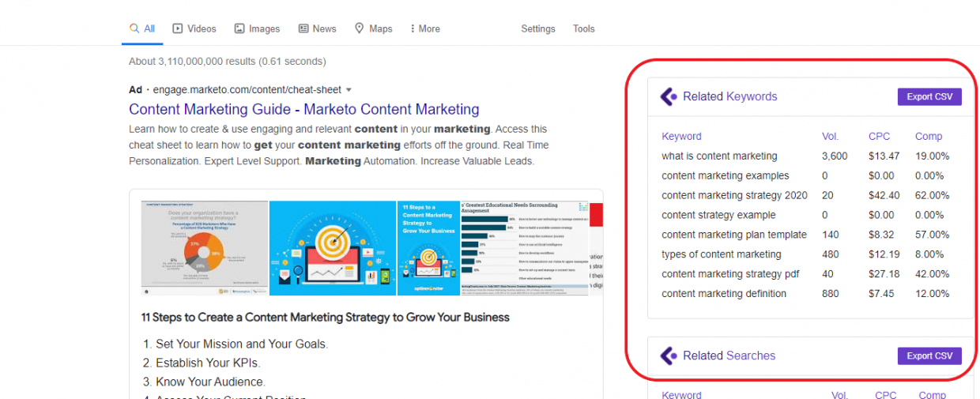Click the 480 volume value
Image resolution: width=980 pixels, height=399 pixels.
pyautogui.click(x=830, y=254)
